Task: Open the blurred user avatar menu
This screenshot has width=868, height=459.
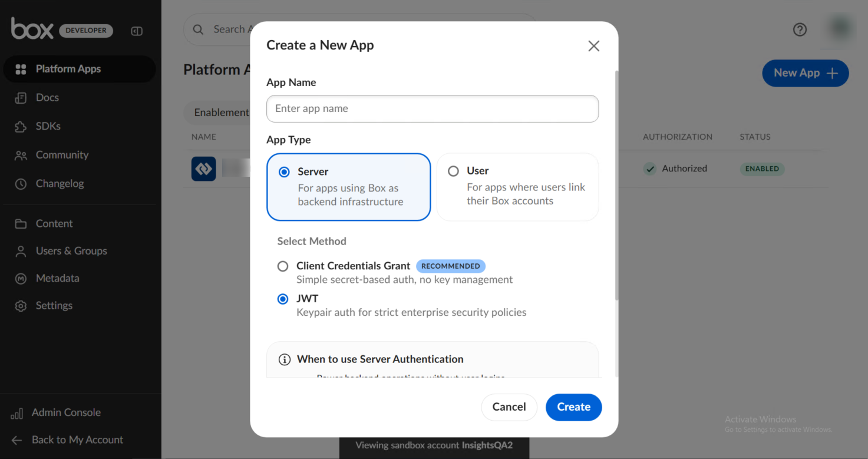Action: point(841,28)
